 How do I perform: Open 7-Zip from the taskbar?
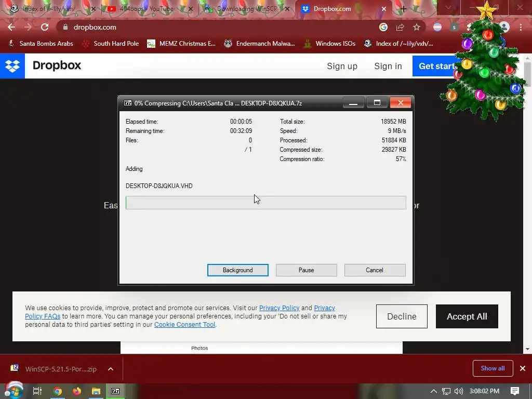[115, 391]
